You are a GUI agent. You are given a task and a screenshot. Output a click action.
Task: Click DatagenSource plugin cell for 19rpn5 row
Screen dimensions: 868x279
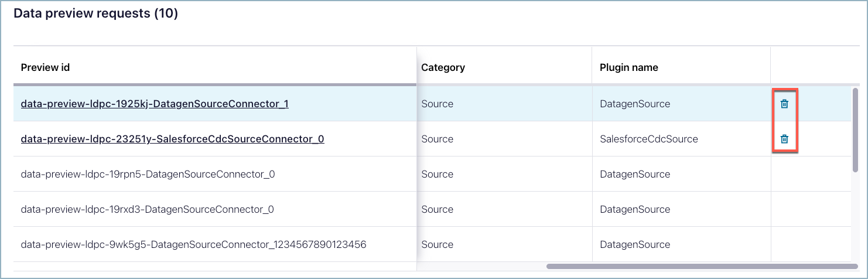pyautogui.click(x=634, y=174)
